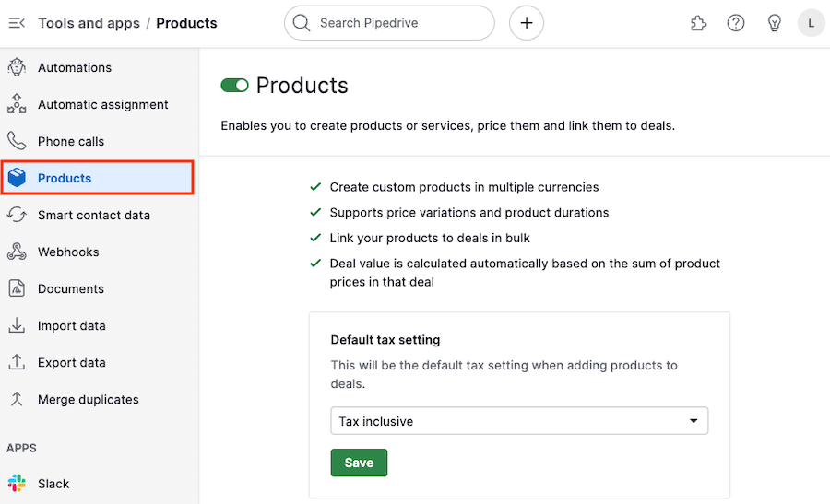Image resolution: width=830 pixels, height=504 pixels.
Task: Click the dropdown arrow in tax setting
Action: click(x=694, y=421)
